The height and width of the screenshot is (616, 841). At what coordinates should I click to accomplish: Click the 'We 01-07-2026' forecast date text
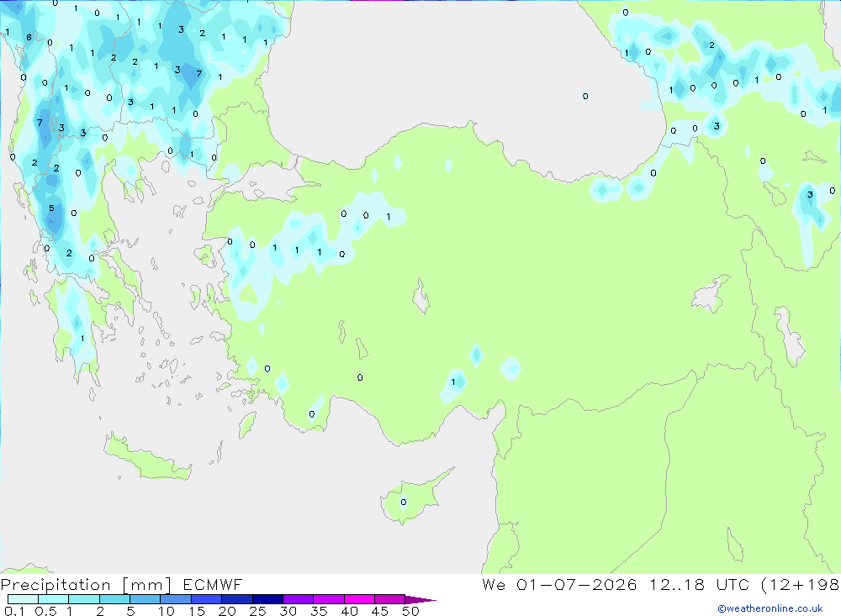pyautogui.click(x=559, y=584)
